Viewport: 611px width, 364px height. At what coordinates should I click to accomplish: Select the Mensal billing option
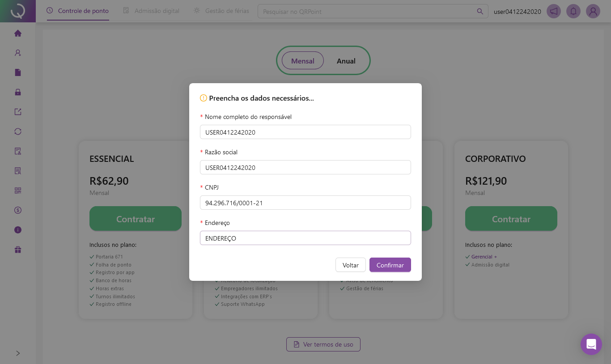303,61
